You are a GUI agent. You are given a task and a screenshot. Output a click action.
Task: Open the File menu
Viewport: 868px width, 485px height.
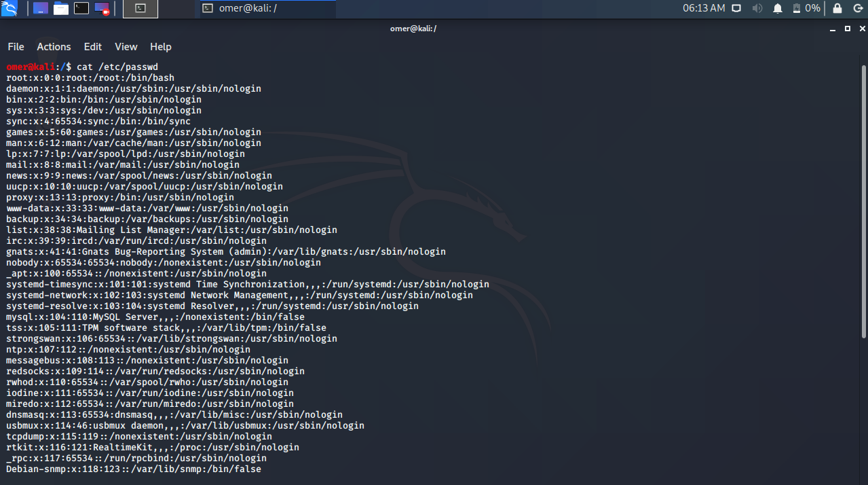16,47
